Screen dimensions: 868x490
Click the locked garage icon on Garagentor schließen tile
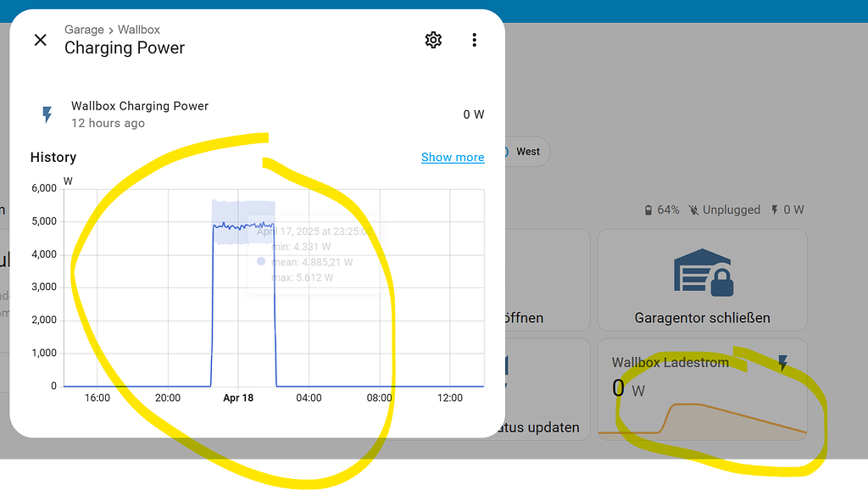[702, 273]
